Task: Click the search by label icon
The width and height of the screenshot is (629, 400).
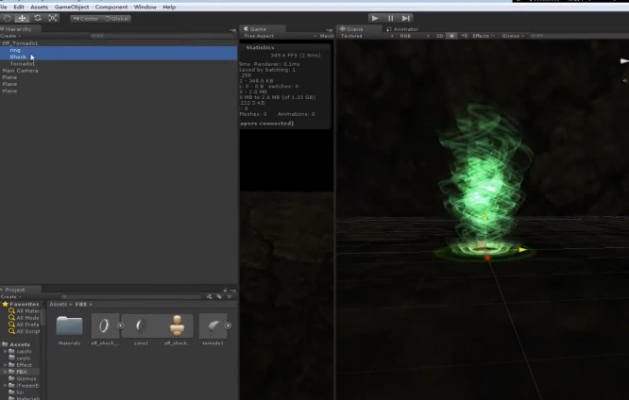Action: pos(219,296)
